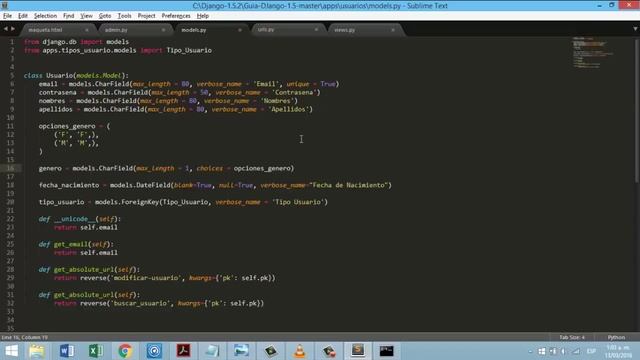Open the tab list dropdown arrow
Screen dimensions: 640x360
635,29
